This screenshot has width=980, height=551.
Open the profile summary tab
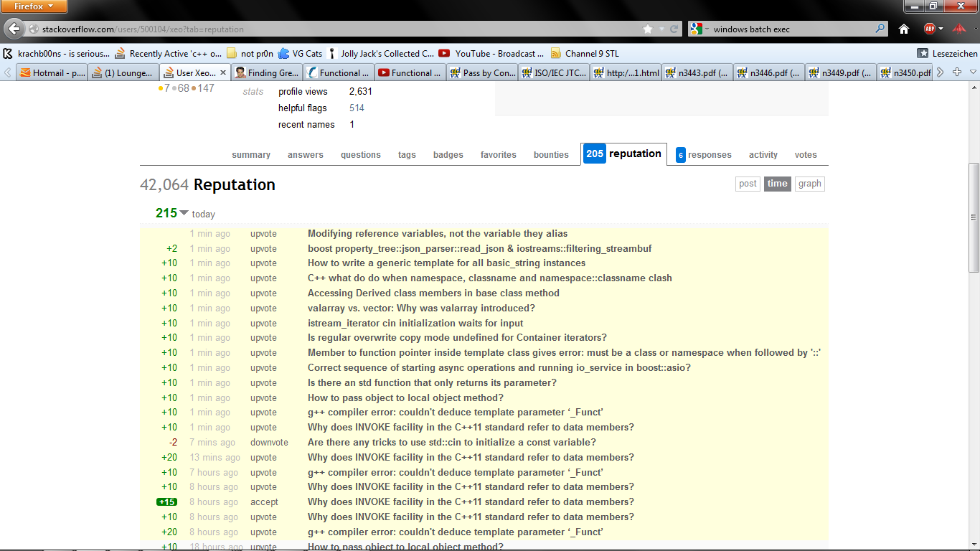(251, 155)
